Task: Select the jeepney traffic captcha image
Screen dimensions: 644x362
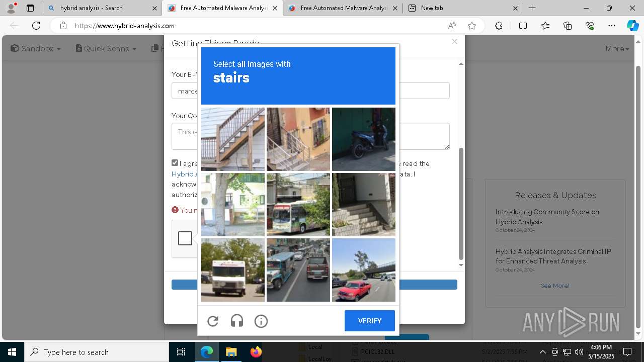Action: [x=298, y=270]
